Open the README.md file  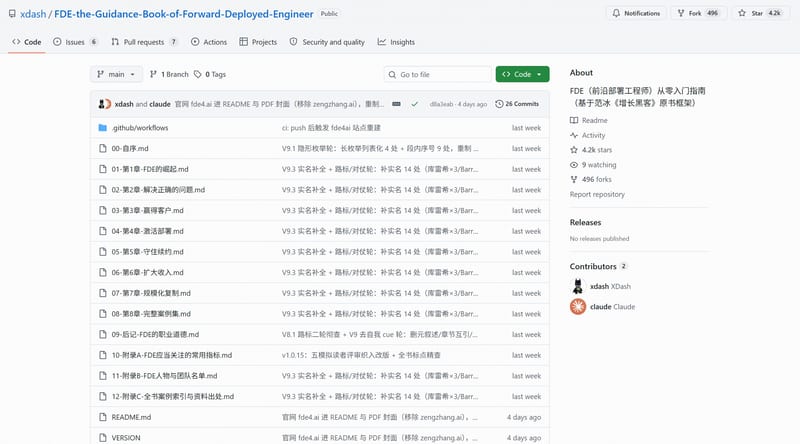tap(132, 417)
